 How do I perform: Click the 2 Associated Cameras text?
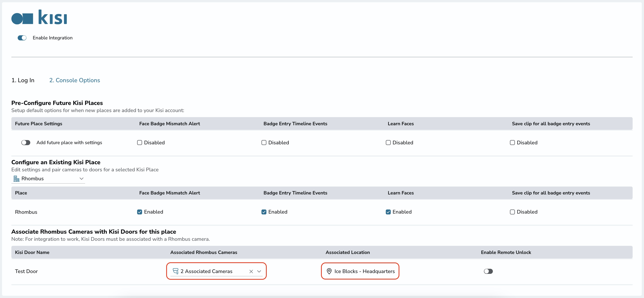point(206,271)
